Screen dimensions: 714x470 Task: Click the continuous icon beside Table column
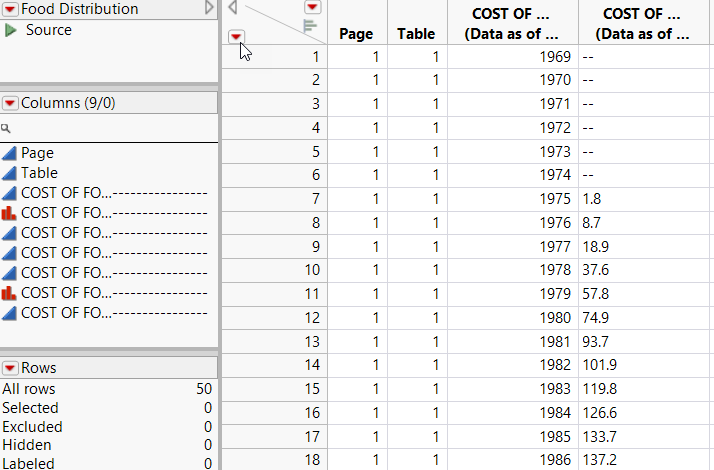click(x=9, y=173)
